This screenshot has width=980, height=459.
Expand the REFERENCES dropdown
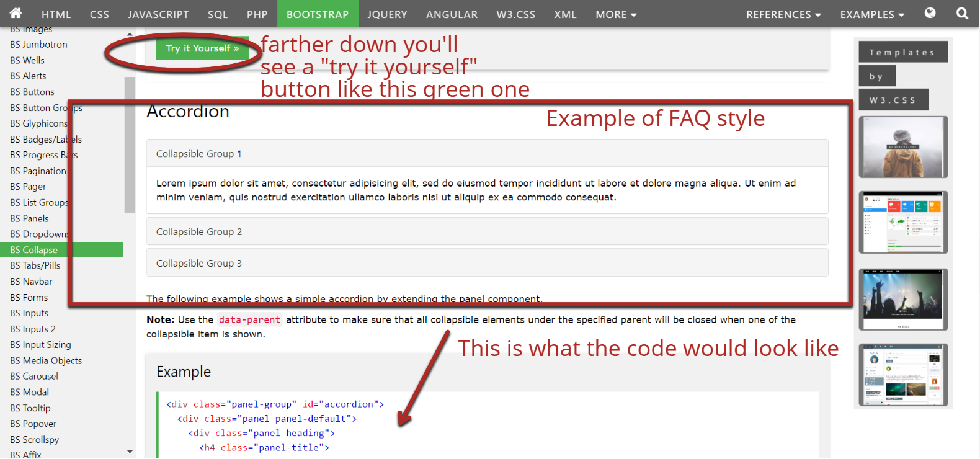coord(783,14)
